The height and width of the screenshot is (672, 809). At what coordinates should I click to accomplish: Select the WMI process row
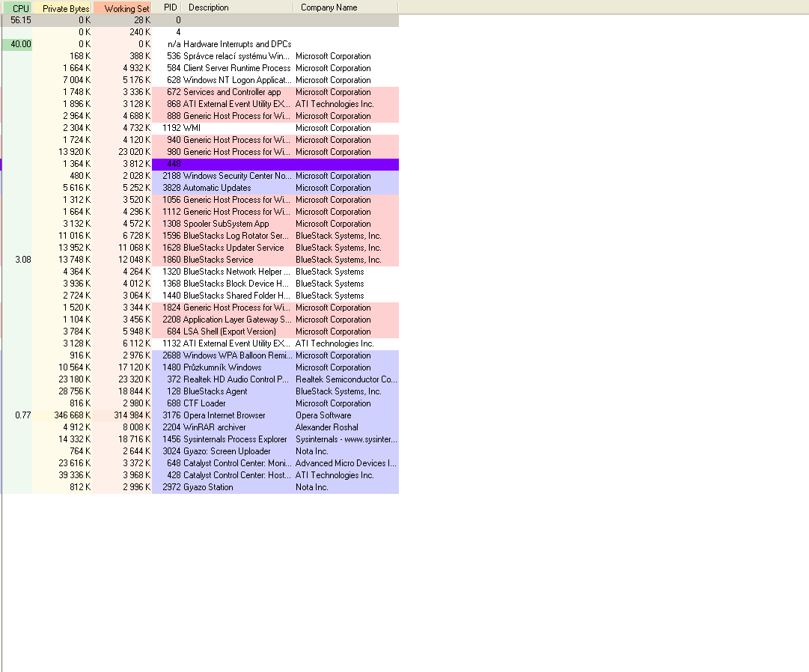tap(200, 128)
